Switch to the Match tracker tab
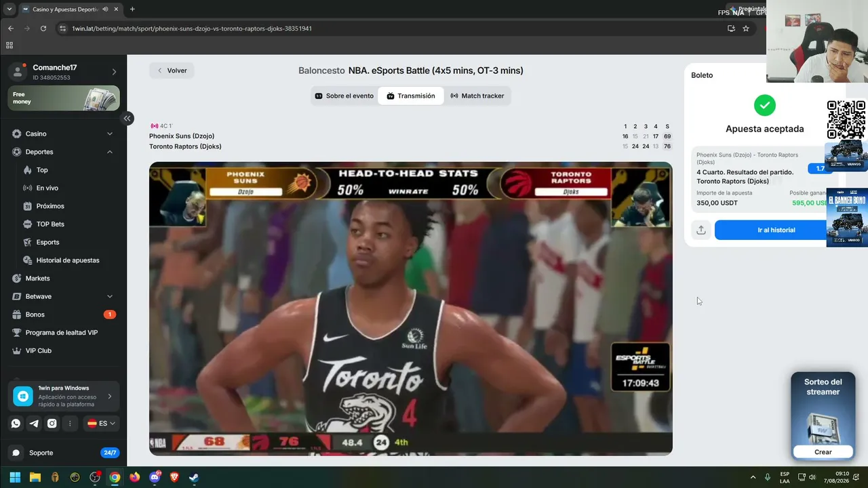 477,96
